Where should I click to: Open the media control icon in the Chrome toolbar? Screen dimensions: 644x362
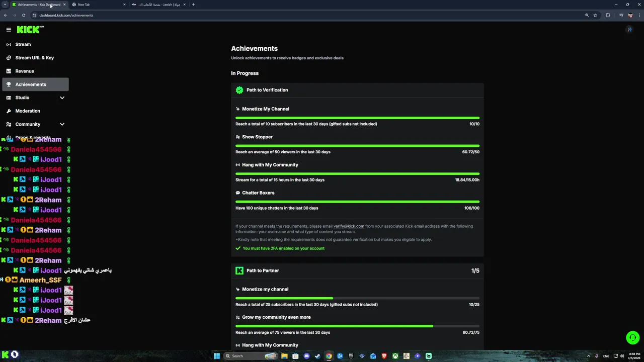coord(621,15)
